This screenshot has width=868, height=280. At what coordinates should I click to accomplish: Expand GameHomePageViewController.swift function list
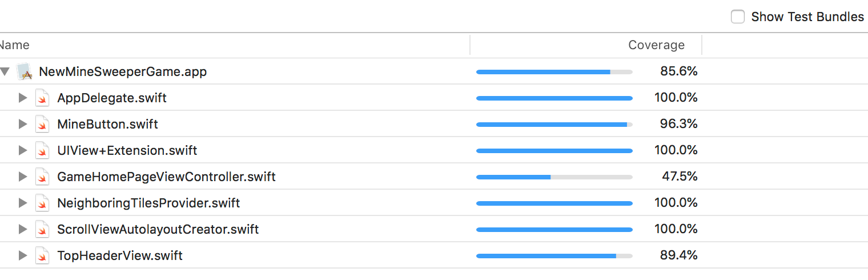[23, 177]
